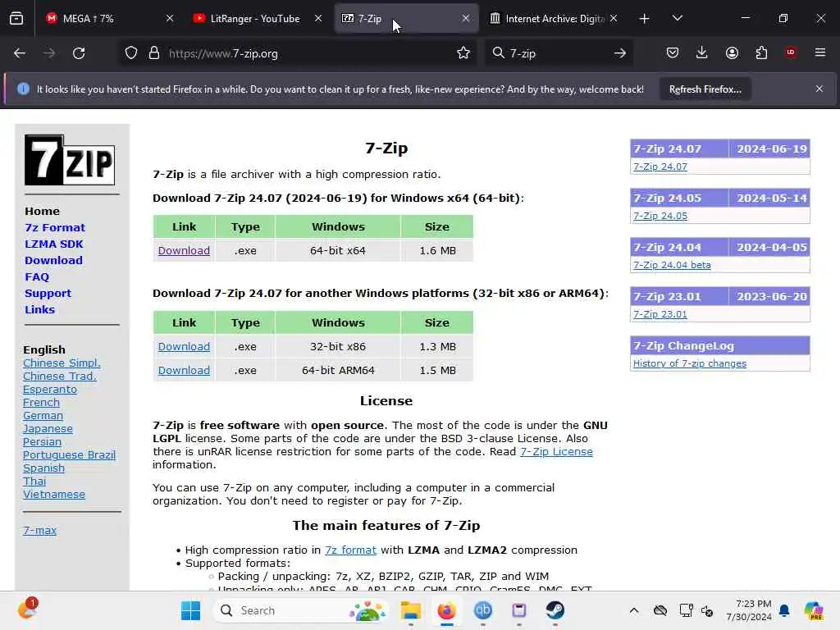The width and height of the screenshot is (840, 630).
Task: Bookmark this page with the star icon
Action: 463,53
